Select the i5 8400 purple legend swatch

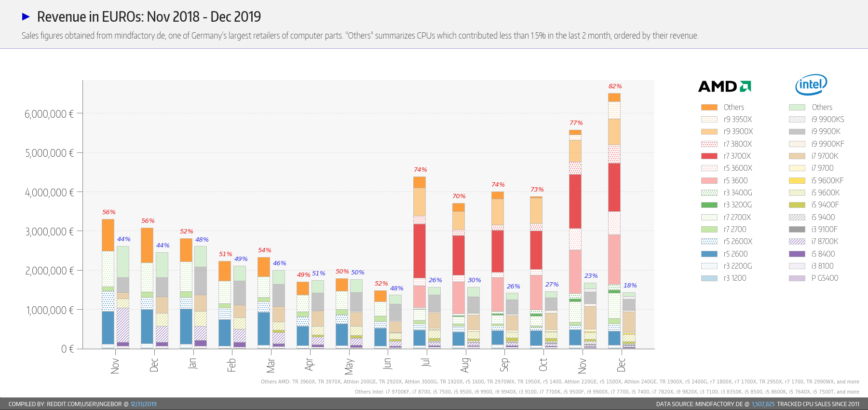[797, 254]
